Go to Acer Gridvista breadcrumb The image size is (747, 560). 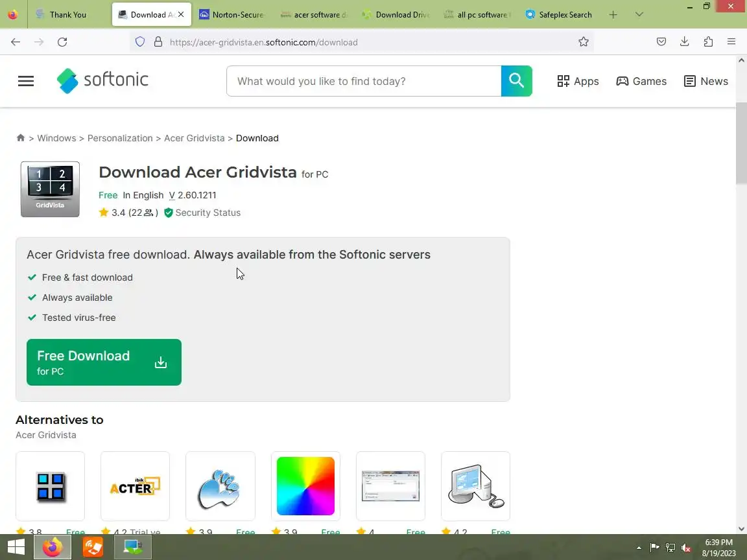(195, 138)
